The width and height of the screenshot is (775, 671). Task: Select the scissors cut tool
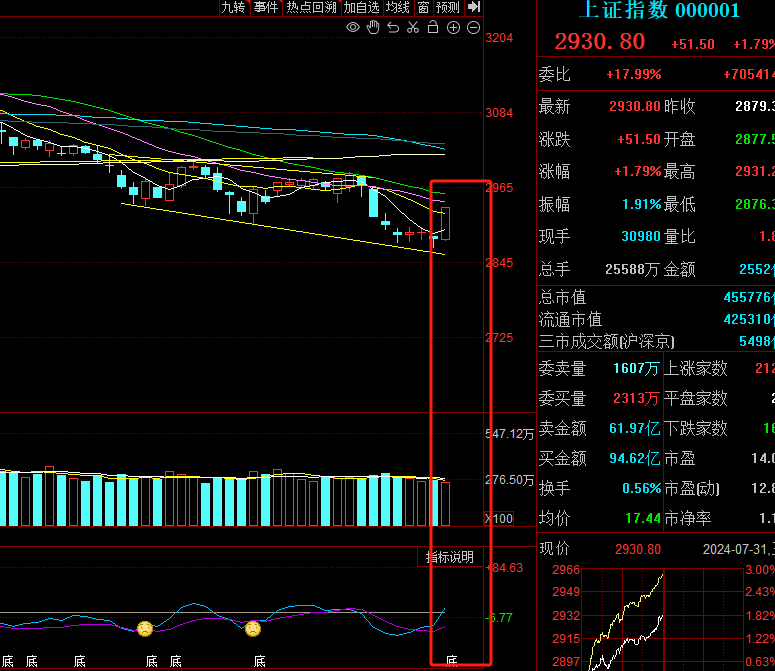click(413, 28)
